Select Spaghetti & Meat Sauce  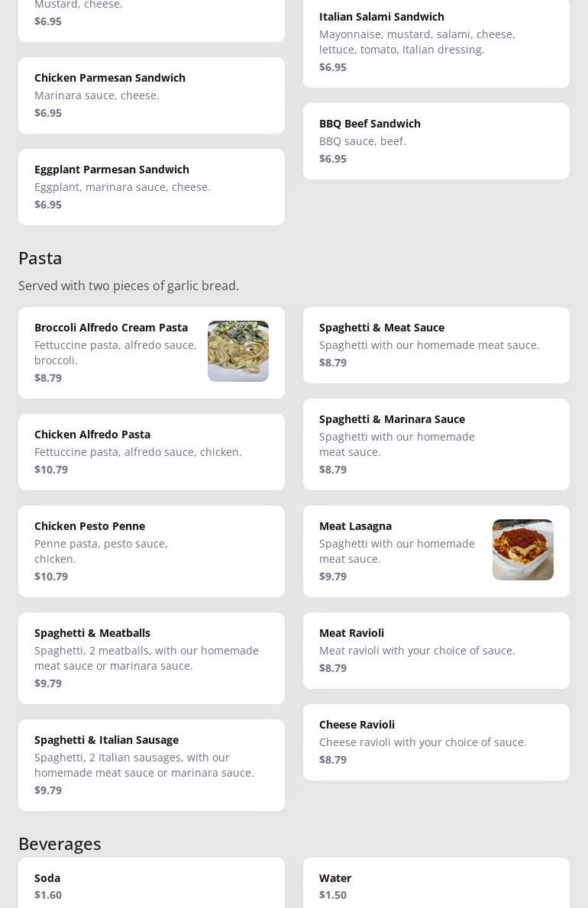[435, 344]
